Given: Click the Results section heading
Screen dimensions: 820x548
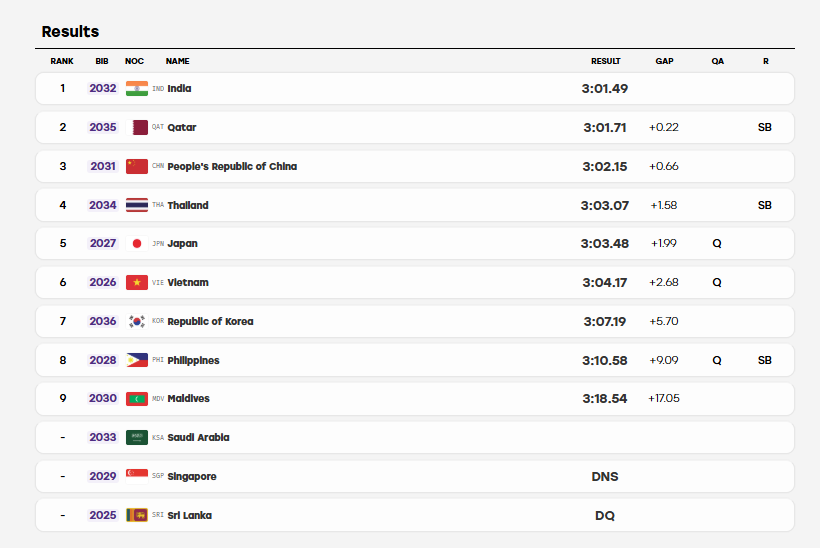Looking at the screenshot, I should (70, 31).
